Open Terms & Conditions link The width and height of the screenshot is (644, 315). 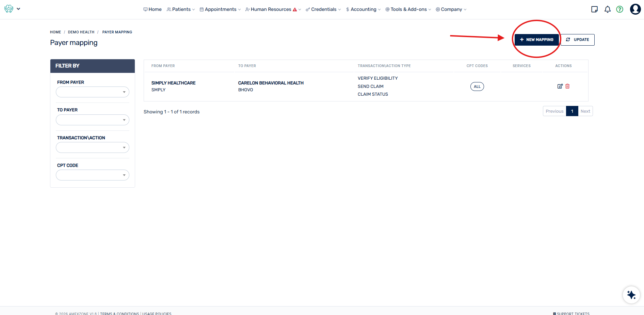click(119, 314)
